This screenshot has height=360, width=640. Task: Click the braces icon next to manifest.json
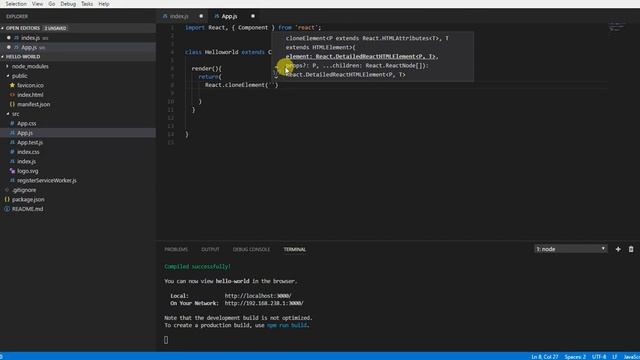12,104
